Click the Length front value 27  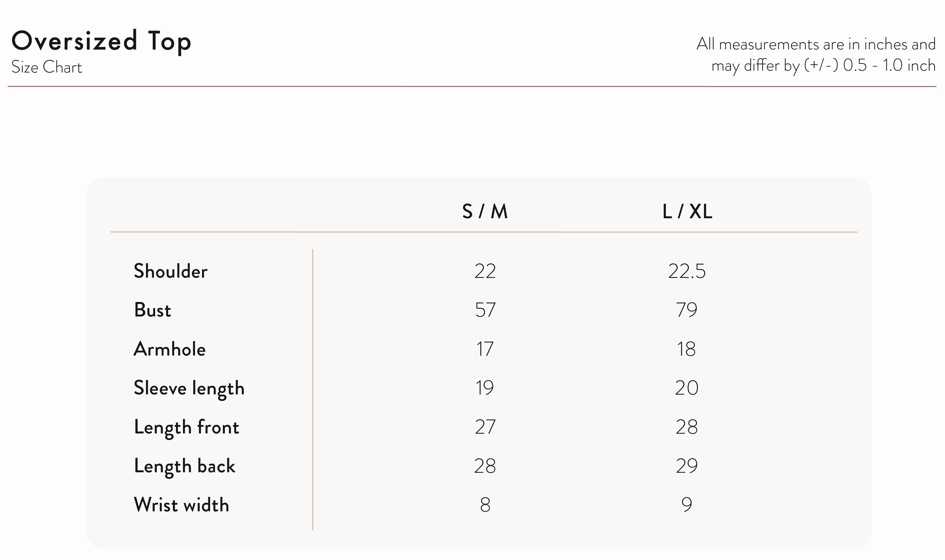pyautogui.click(x=485, y=427)
